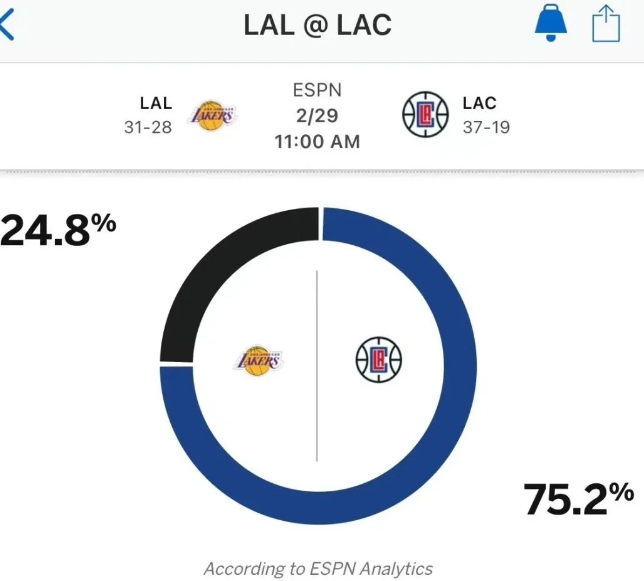Screen dimensions: 644x581
Task: Open the According to ESPN Analytics note
Action: tap(318, 569)
